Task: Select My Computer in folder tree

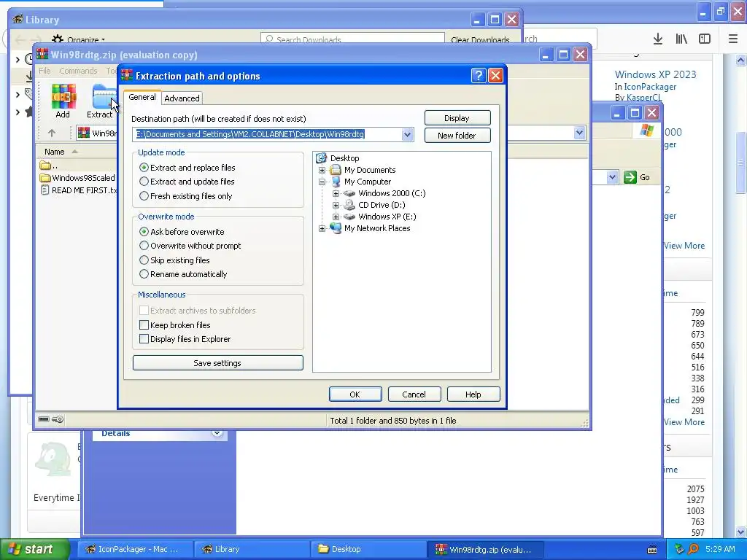Action: pos(368,182)
